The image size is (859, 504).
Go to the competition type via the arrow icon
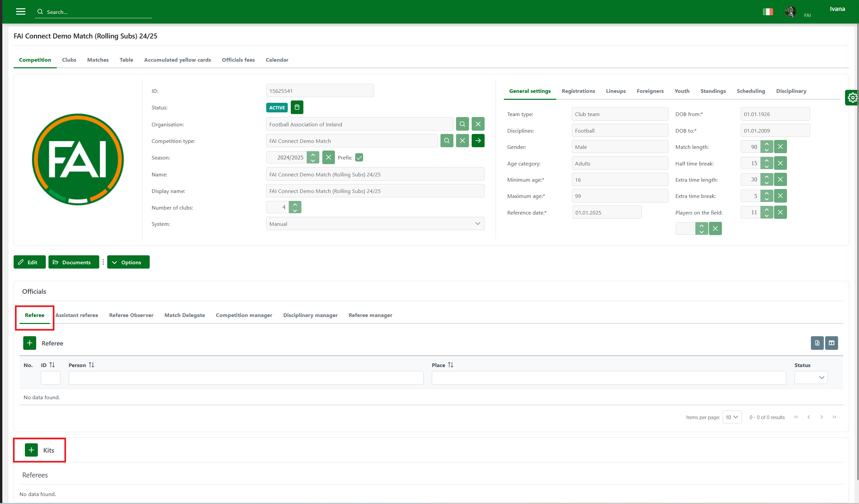(478, 141)
